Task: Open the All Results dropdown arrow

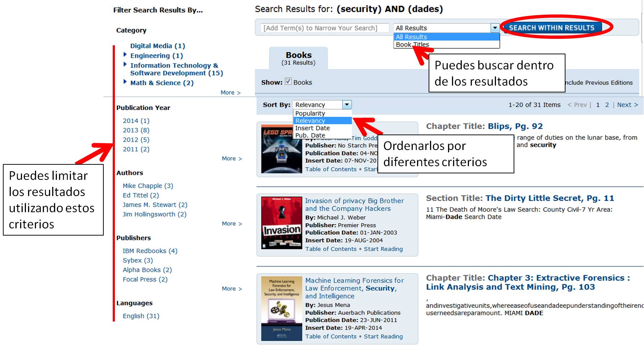Action: click(x=495, y=28)
